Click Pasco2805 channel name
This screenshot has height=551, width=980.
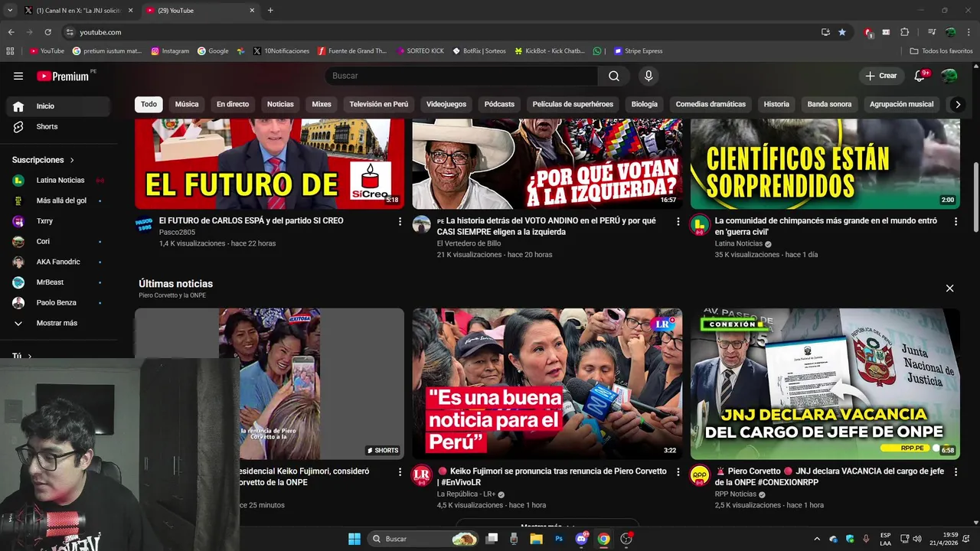177,232
